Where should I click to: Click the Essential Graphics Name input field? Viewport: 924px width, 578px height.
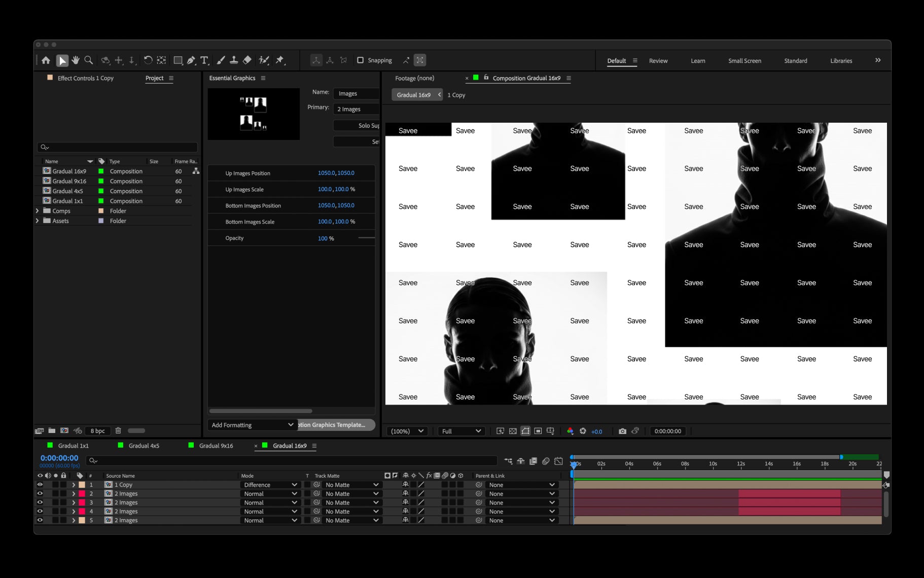click(357, 93)
